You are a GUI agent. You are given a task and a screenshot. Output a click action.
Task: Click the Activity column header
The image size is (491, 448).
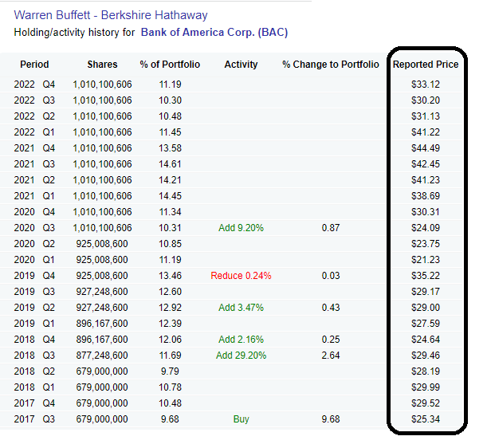(x=241, y=65)
